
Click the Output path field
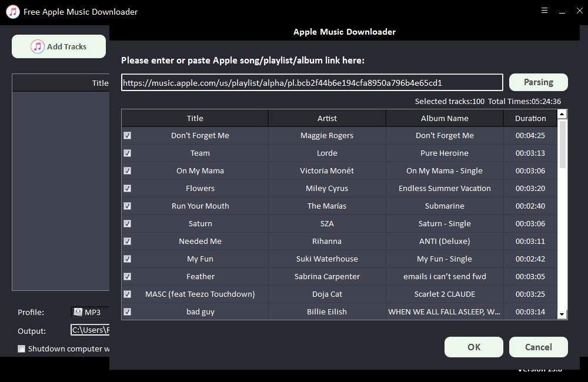click(90, 330)
